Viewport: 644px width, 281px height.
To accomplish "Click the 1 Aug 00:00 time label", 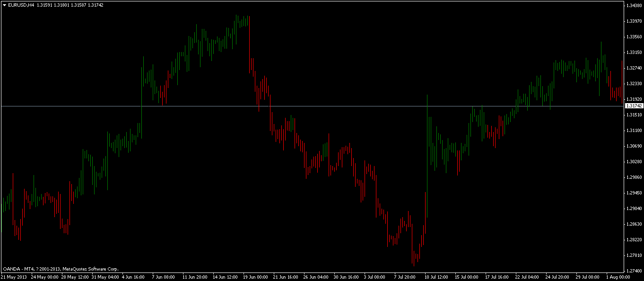I will click(619, 277).
